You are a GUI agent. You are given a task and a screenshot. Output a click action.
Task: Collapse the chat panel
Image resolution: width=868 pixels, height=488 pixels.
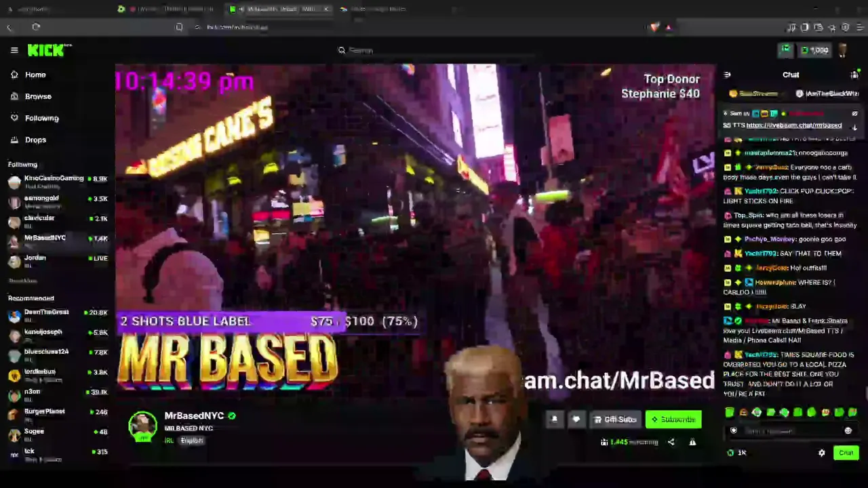pos(727,75)
